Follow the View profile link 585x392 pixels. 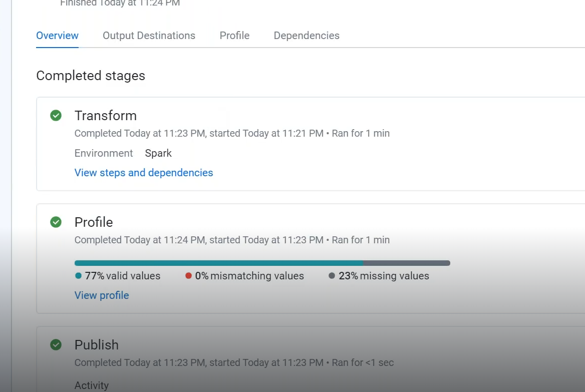[102, 295]
